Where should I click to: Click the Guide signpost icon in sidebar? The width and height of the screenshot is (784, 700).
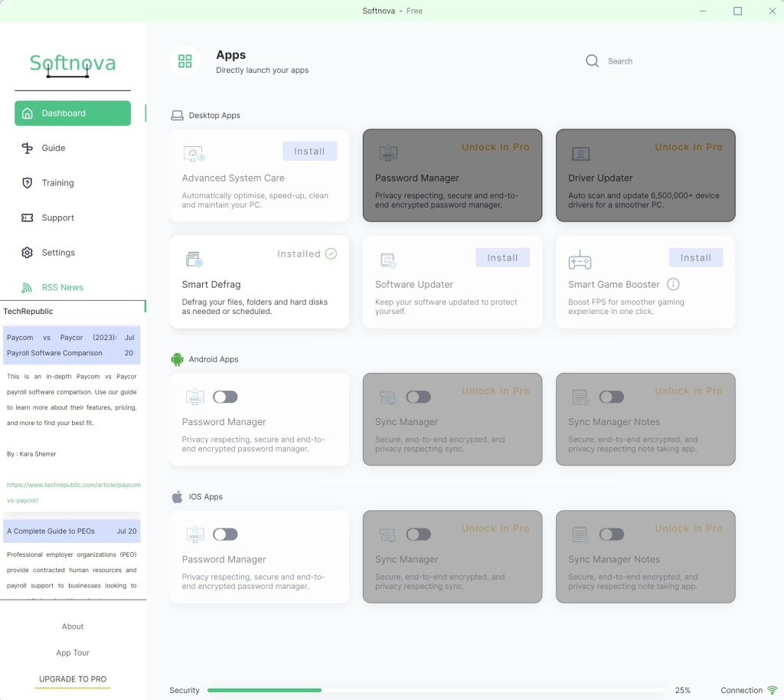coord(27,148)
